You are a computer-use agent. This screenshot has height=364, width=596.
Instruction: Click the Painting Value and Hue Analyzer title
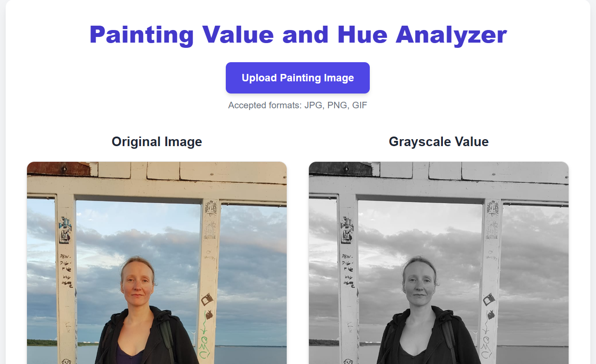click(298, 34)
